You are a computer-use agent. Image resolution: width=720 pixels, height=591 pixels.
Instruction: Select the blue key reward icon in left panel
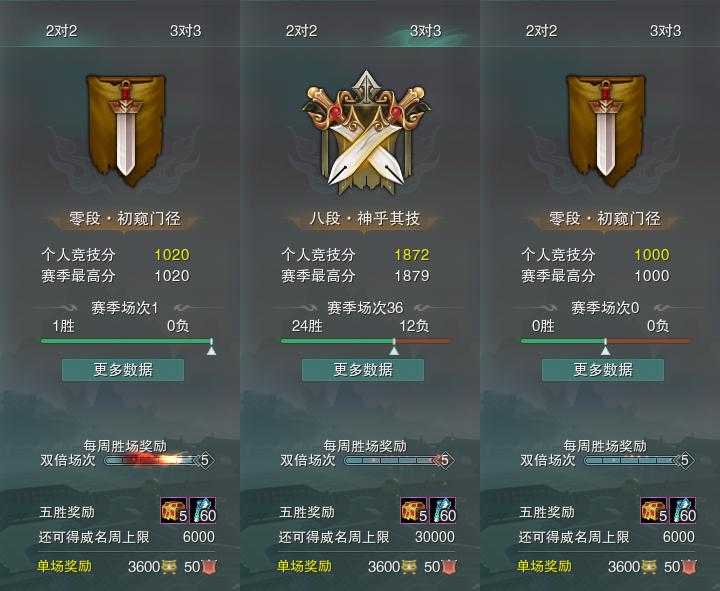pyautogui.click(x=202, y=510)
